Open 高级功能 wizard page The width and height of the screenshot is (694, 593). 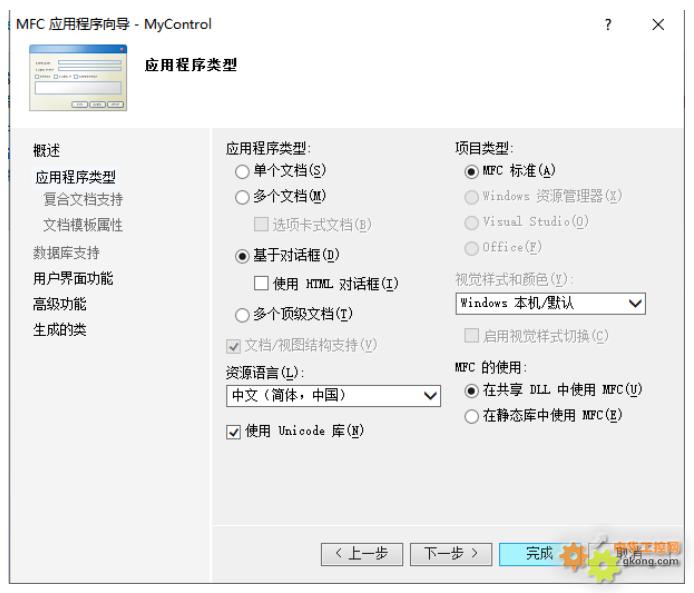coord(60,304)
